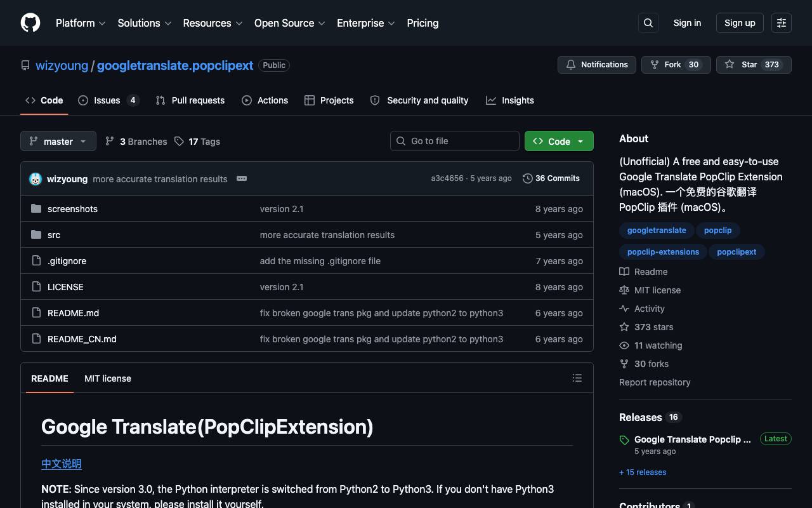Click the screenshots folder icon
The height and width of the screenshot is (508, 812).
pyautogui.click(x=36, y=209)
